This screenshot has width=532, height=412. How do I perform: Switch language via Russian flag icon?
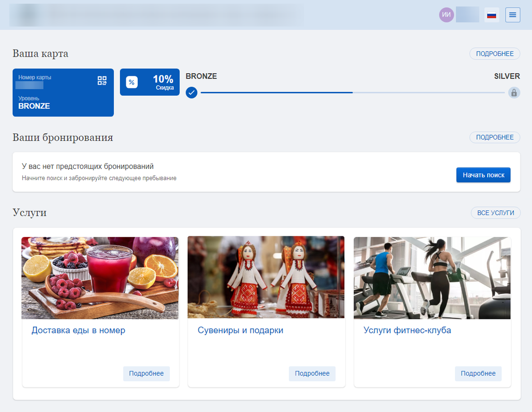[491, 15]
